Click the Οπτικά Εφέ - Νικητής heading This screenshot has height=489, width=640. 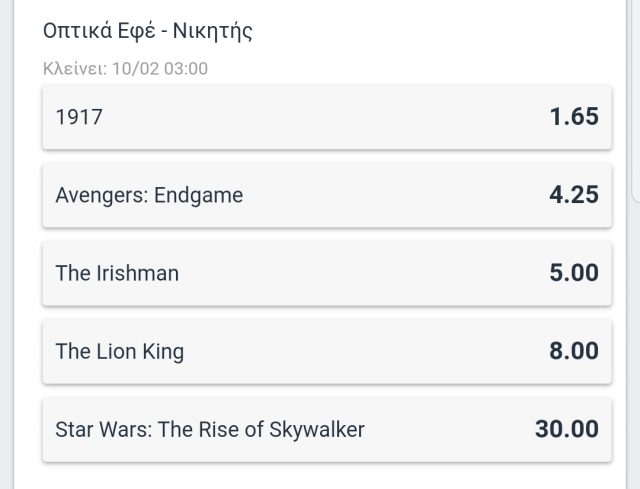[x=148, y=31]
